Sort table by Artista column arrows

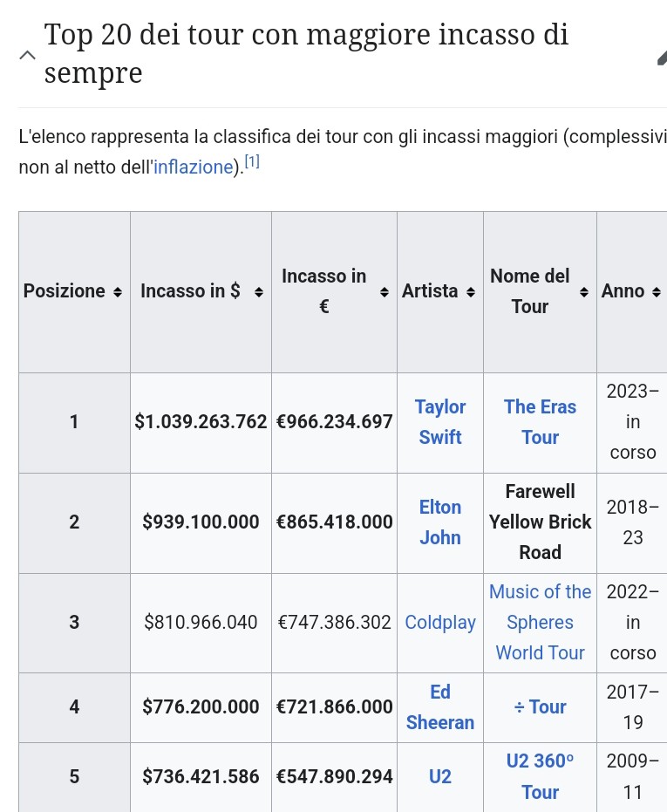[x=471, y=292]
